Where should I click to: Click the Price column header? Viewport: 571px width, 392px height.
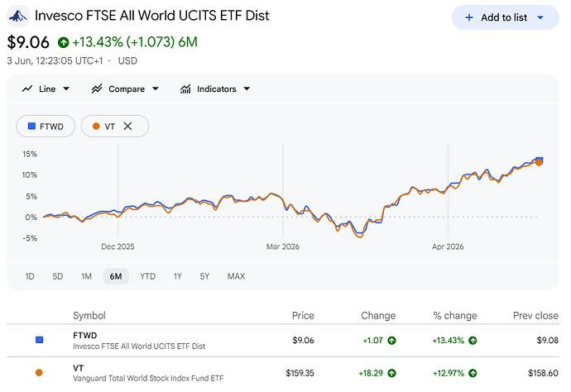click(x=303, y=316)
